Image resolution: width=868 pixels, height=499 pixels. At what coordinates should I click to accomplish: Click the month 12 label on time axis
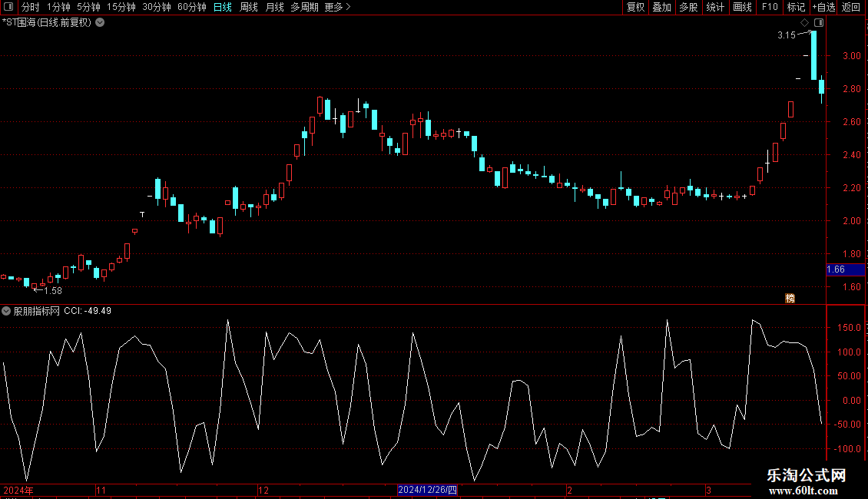tap(263, 490)
